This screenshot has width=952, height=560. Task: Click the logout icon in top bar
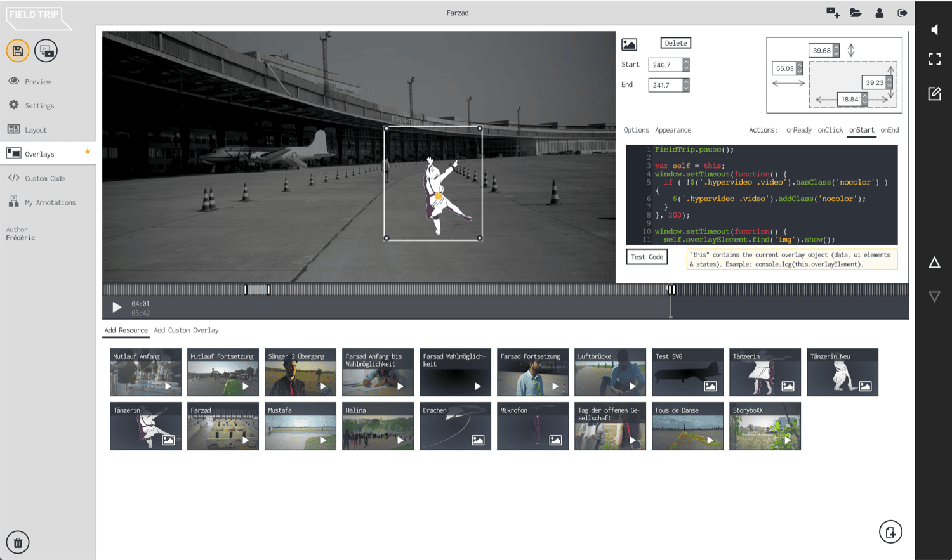coord(902,13)
